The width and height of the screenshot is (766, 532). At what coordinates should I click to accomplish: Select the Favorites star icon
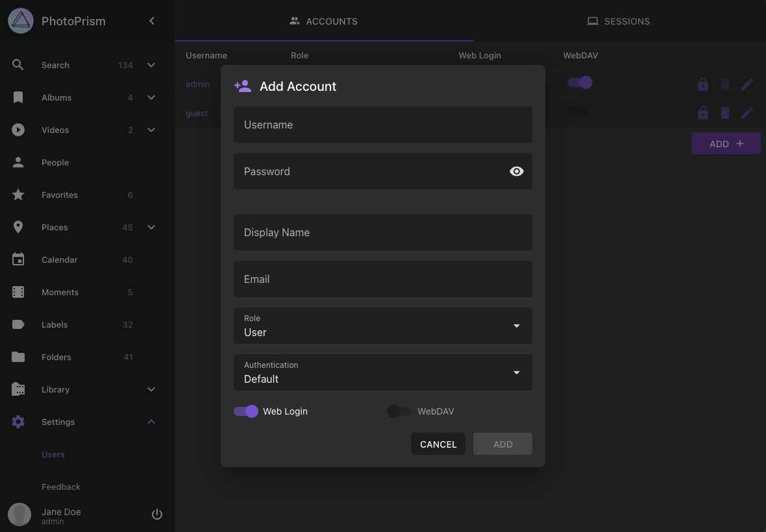(x=18, y=195)
